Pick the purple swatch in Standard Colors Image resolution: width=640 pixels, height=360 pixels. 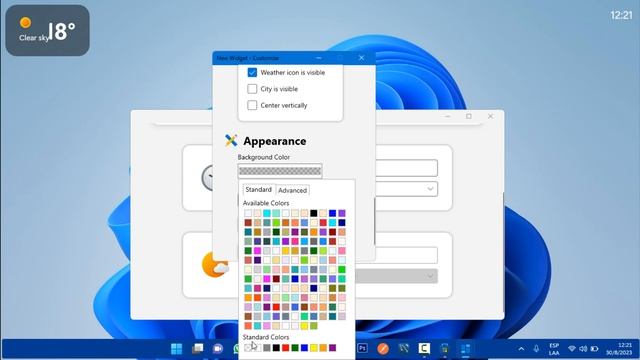[333, 348]
